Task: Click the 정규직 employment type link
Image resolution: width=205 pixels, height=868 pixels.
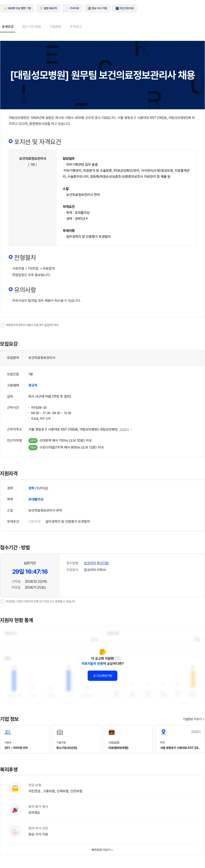Action: tap(33, 385)
